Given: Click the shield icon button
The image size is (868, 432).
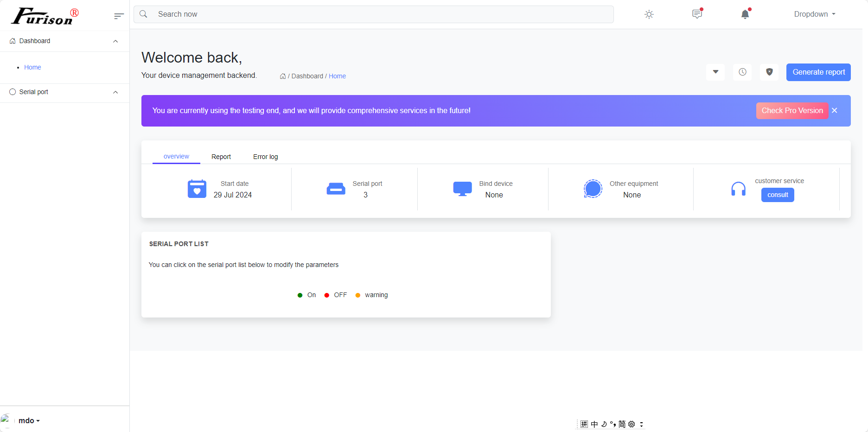Looking at the screenshot, I should (769, 72).
